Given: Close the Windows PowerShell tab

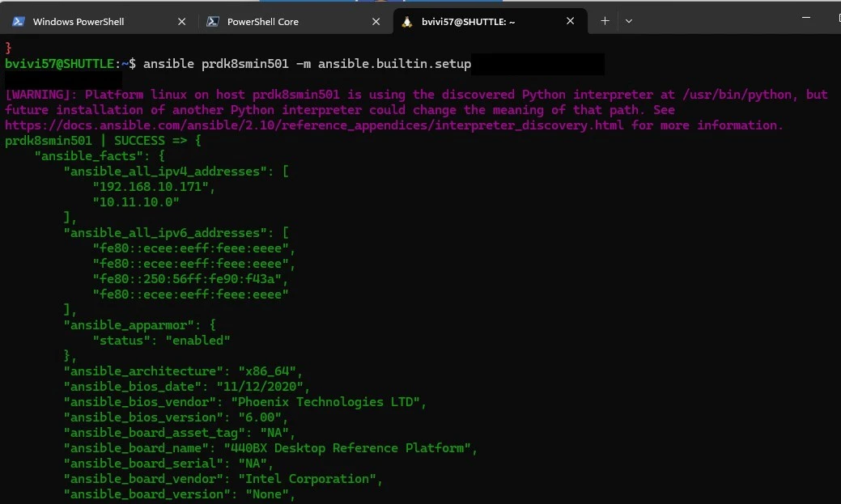Looking at the screenshot, I should pos(181,22).
